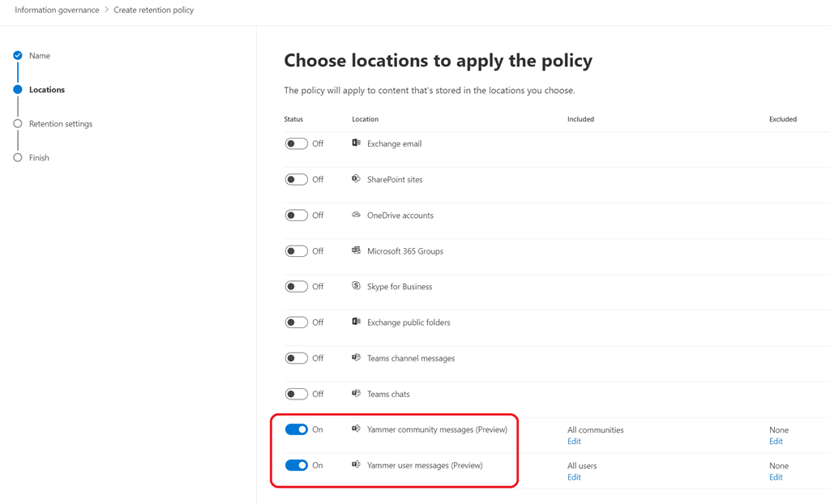The image size is (830, 504).
Task: Switch on the Teams chats toggle
Action: 296,394
